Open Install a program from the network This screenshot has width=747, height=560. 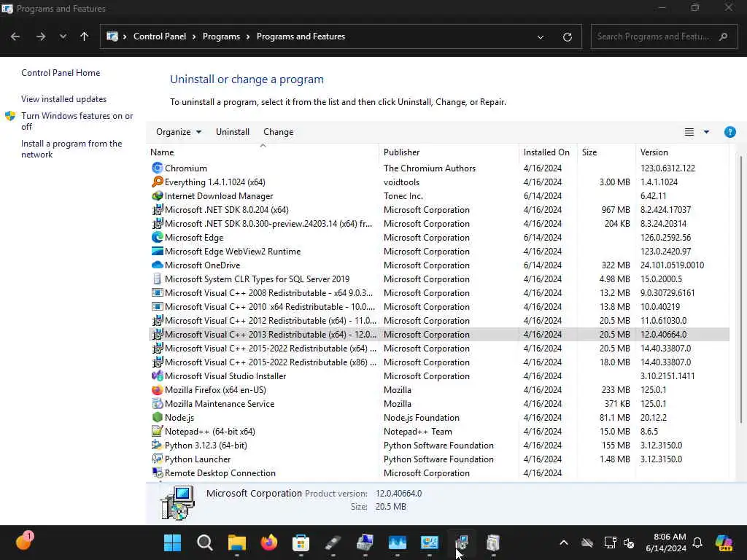(71, 149)
